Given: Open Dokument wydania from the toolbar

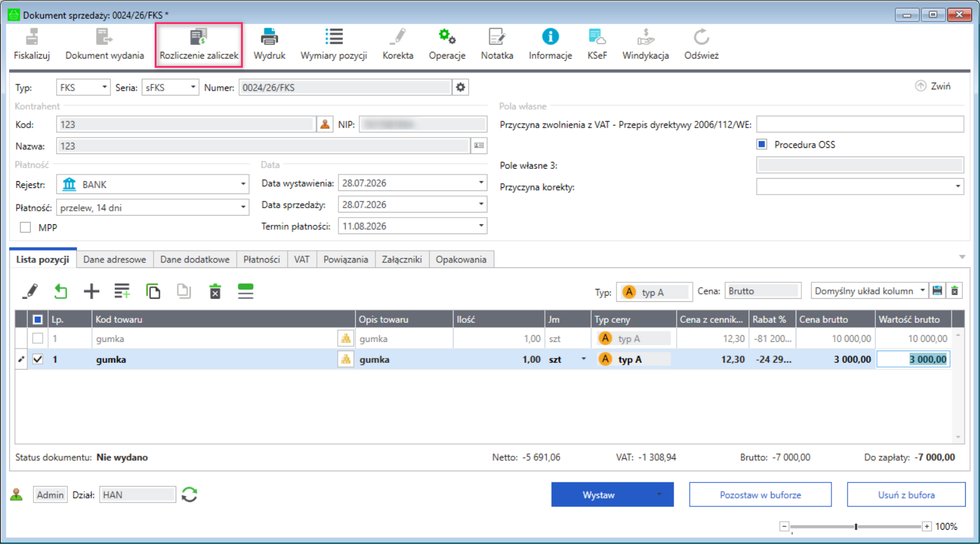Looking at the screenshot, I should (x=104, y=37).
